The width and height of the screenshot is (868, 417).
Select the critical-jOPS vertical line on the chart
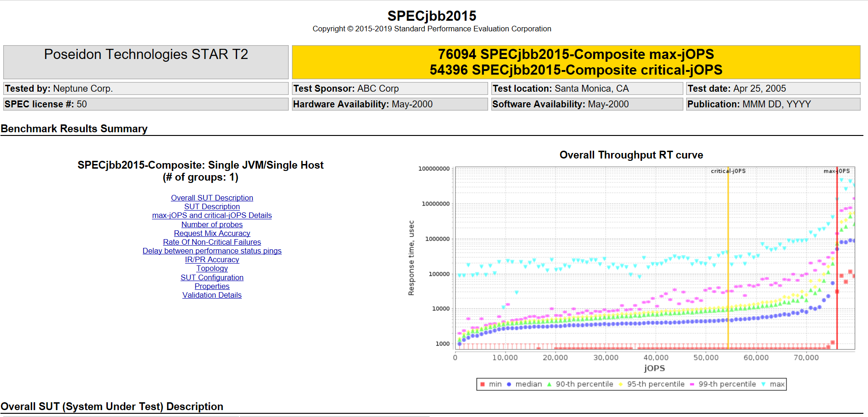[728, 258]
